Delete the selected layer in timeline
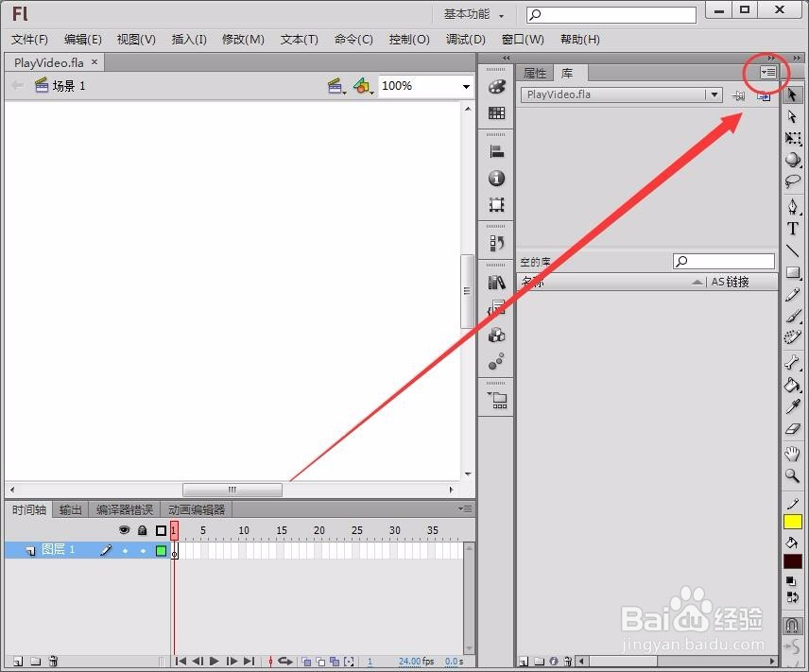 coord(53,662)
